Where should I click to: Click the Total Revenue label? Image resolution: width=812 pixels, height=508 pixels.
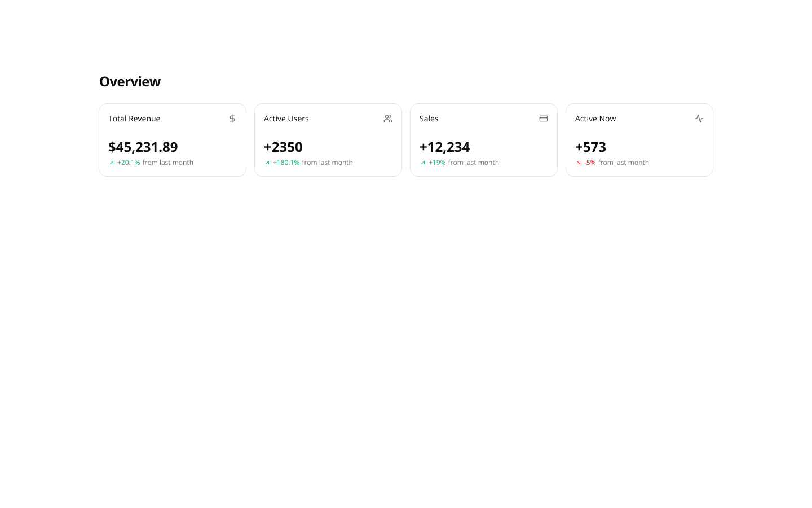click(134, 119)
